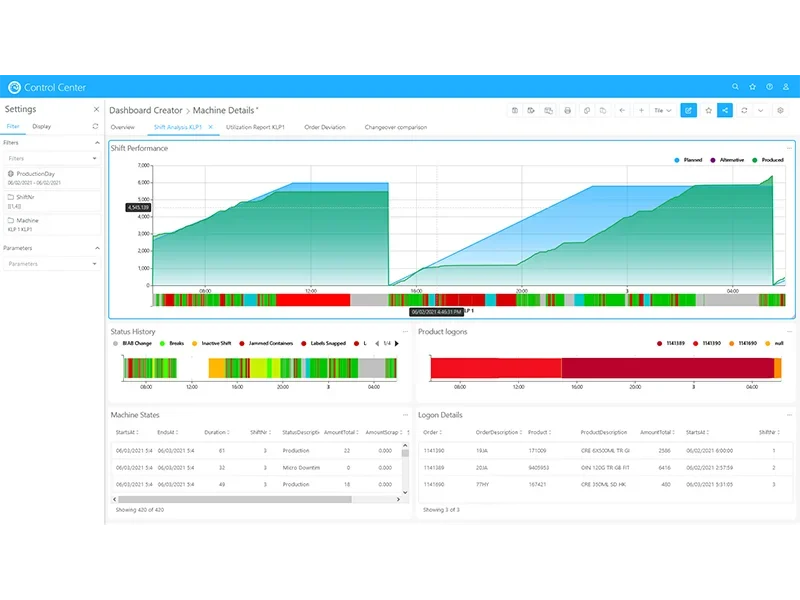Viewport: 800px width, 600px height.
Task: Close the Shift Analysis KLP1 tab
Action: coord(210,128)
